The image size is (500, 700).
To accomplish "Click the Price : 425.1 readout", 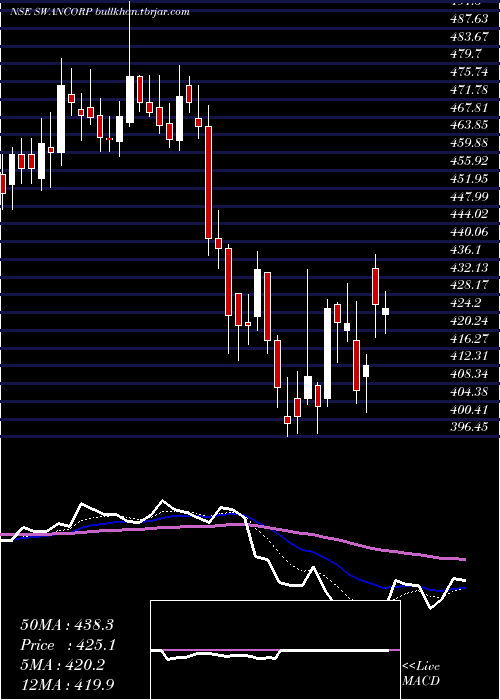I will (x=68, y=645).
